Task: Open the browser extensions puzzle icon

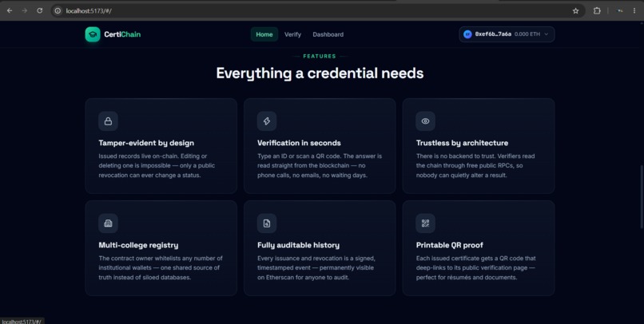Action: (x=597, y=10)
